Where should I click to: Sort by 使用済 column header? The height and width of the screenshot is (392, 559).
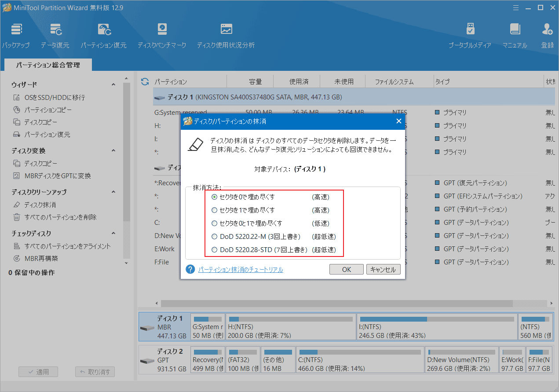pyautogui.click(x=299, y=82)
